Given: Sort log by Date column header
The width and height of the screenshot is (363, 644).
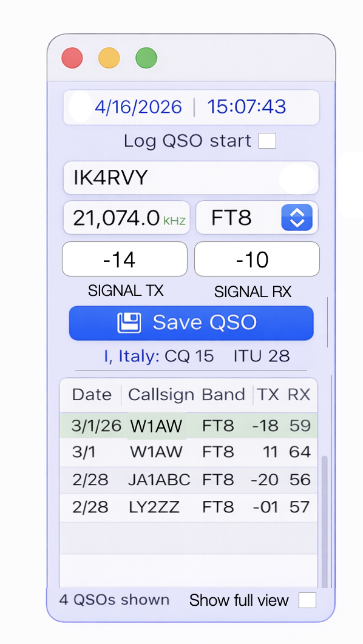Looking at the screenshot, I should [x=92, y=395].
